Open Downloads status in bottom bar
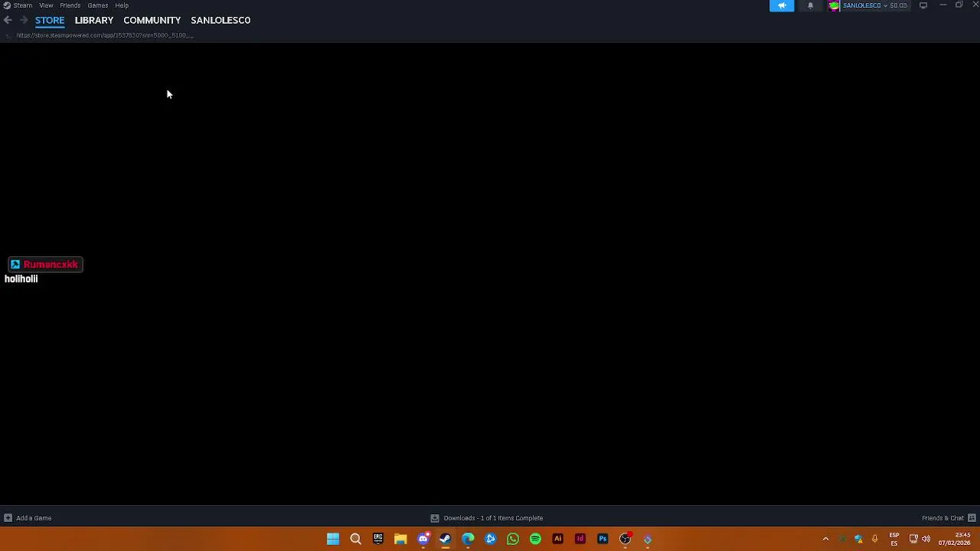The width and height of the screenshot is (980, 551). [493, 518]
